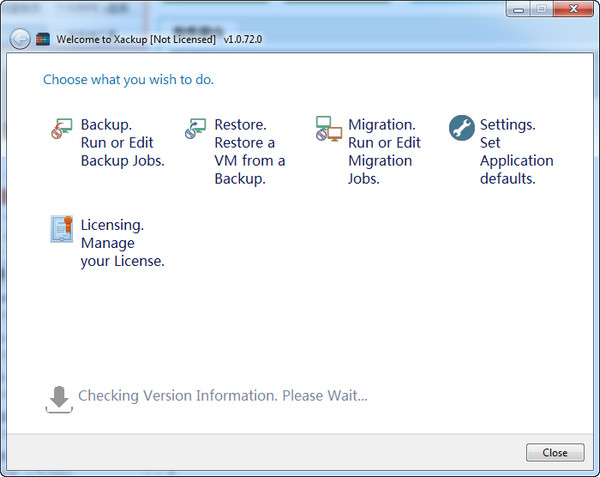600x477 pixels.
Task: Click the Migration monitors icon
Action: [328, 129]
